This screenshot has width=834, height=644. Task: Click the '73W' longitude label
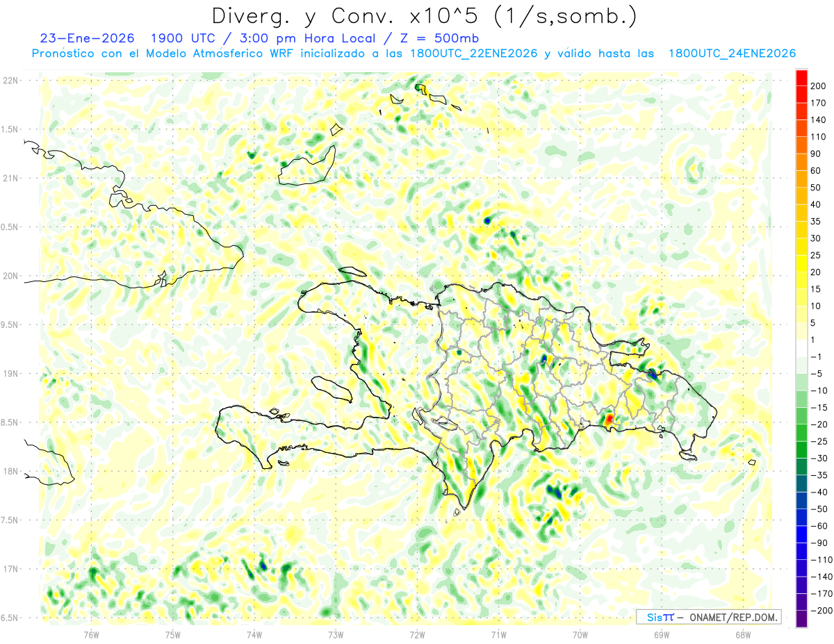click(x=335, y=635)
